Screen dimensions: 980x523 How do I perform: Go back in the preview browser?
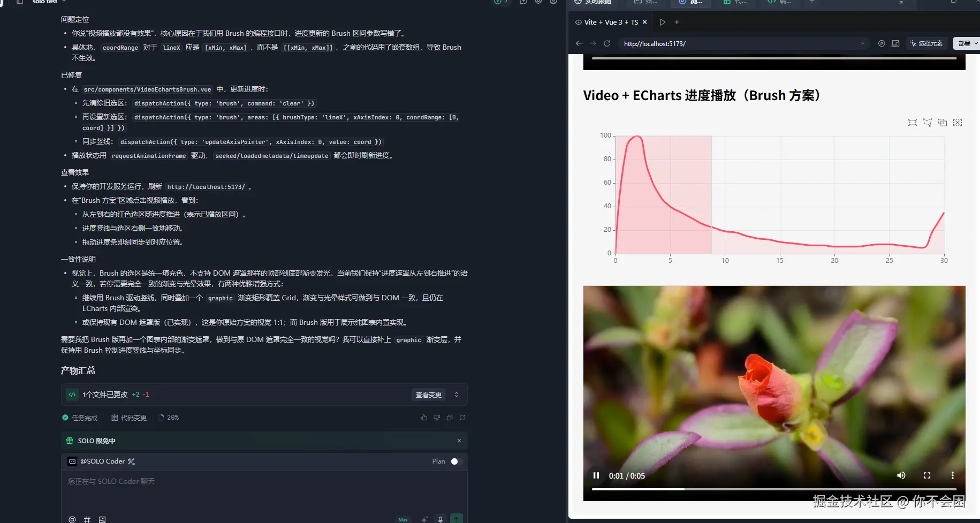(x=579, y=43)
